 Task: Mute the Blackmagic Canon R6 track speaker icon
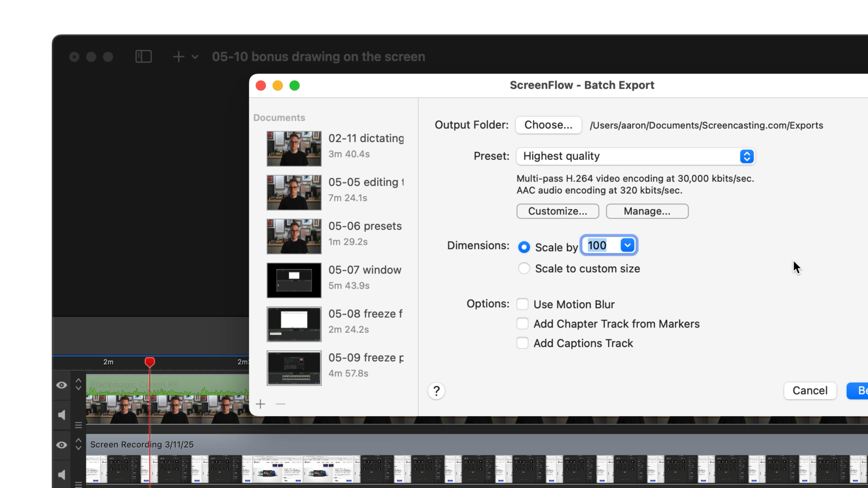tap(62, 415)
